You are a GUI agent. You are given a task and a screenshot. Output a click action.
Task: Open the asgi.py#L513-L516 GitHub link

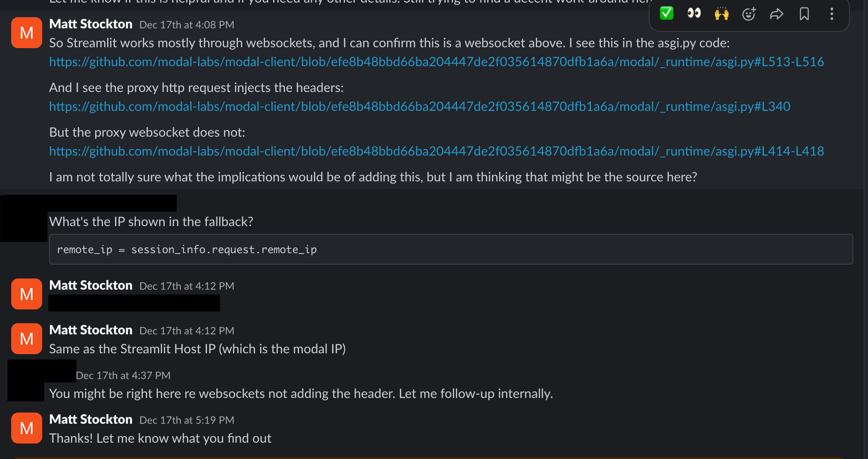(436, 62)
